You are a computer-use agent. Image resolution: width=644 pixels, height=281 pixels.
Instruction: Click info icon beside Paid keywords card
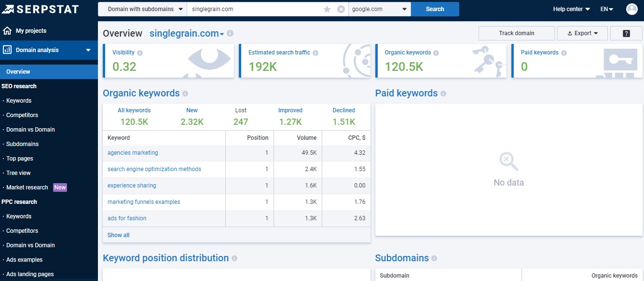[564, 53]
